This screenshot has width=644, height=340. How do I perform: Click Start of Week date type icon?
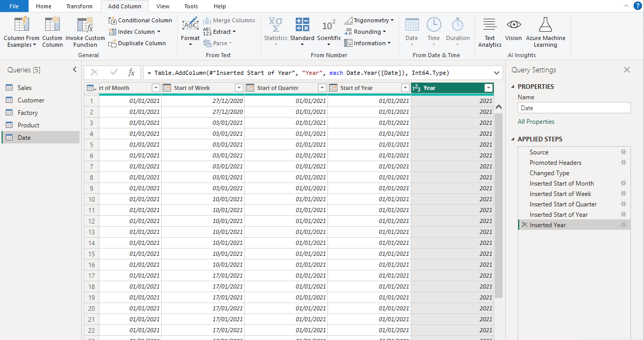coord(167,88)
